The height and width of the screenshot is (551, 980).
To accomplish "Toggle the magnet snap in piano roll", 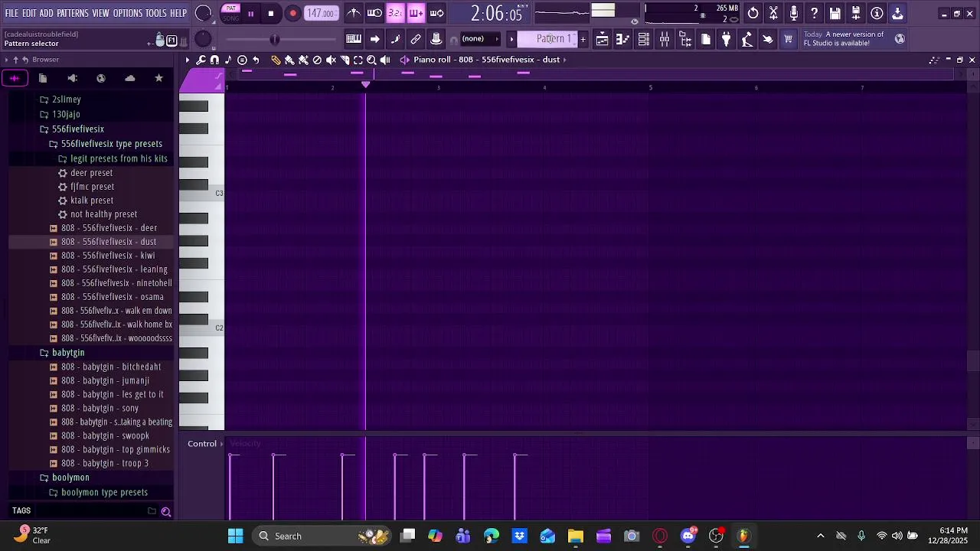I will [214, 60].
